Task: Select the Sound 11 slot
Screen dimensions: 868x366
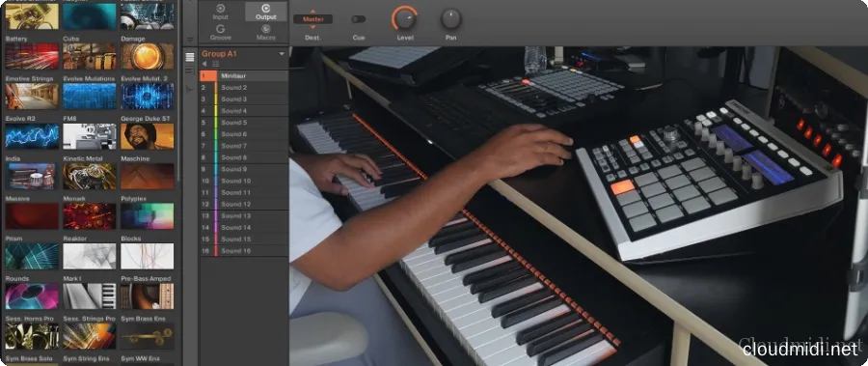Action: click(244, 192)
